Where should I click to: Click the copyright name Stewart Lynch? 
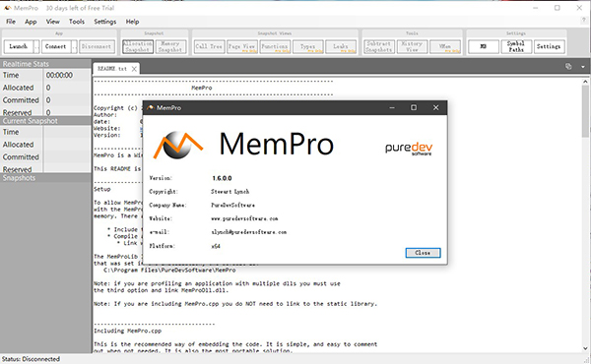coord(230,192)
